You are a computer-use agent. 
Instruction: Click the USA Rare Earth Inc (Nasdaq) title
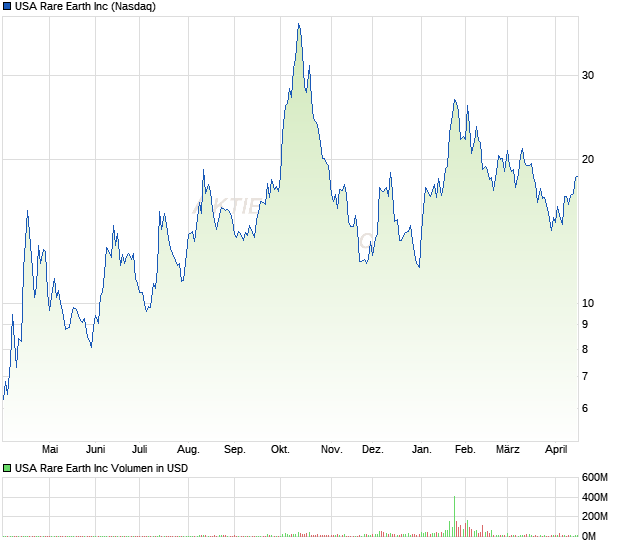(85, 7)
